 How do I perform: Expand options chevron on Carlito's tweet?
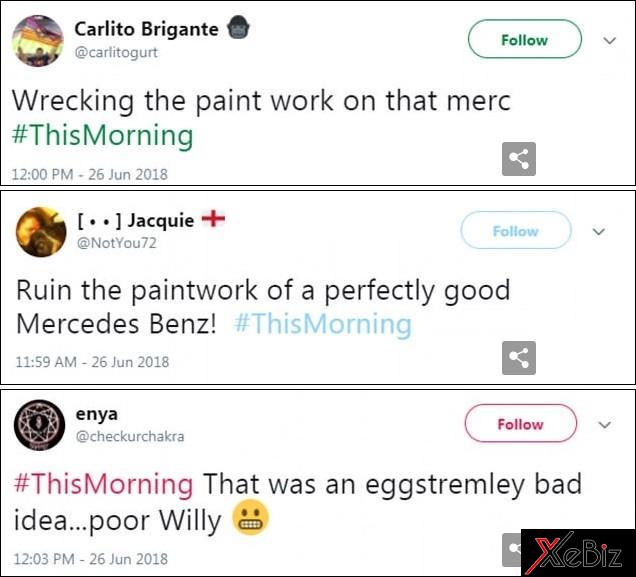[610, 41]
